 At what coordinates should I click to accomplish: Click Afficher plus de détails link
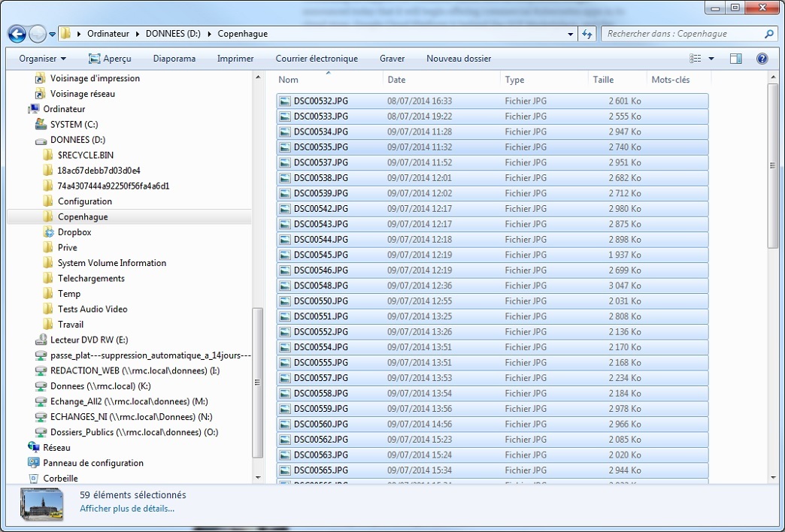127,509
